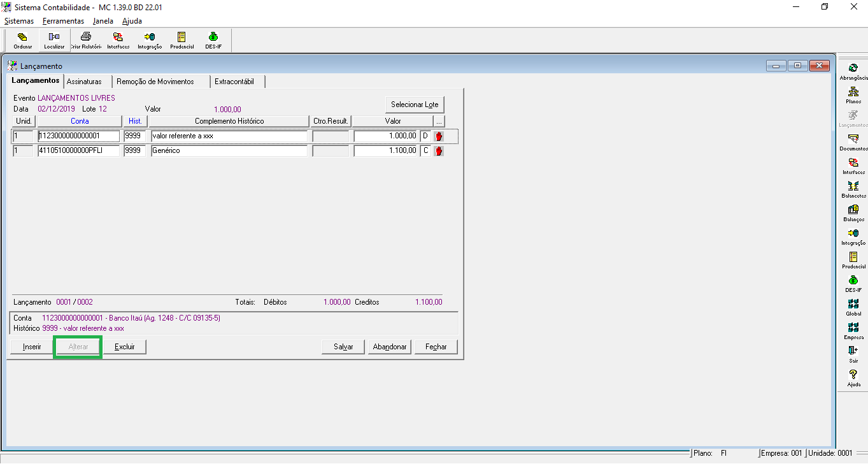Image resolution: width=868 pixels, height=464 pixels.
Task: Click the 1.000,00 value field in the first row
Action: coord(386,136)
